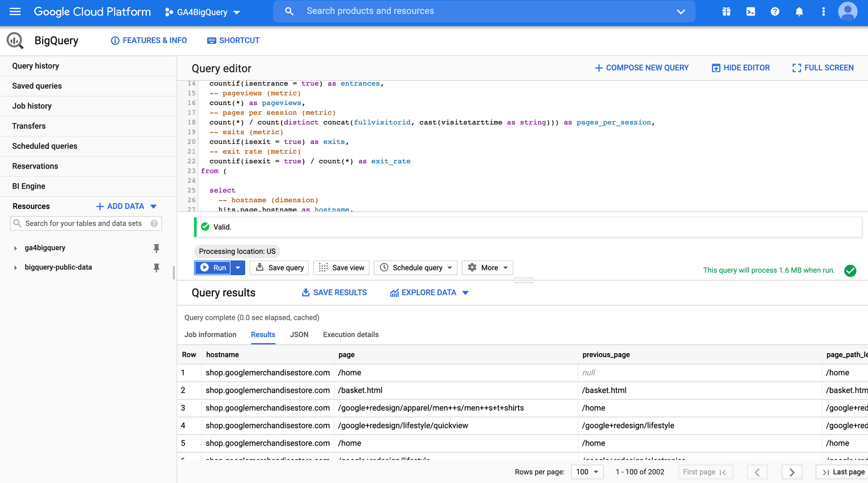Click the resource search help icon

coord(154,223)
